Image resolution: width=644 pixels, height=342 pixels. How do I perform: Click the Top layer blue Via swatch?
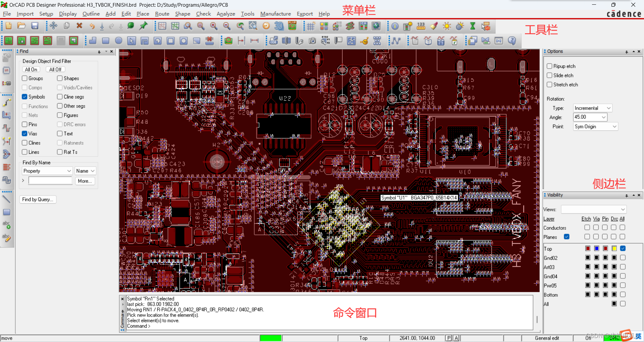coord(596,249)
